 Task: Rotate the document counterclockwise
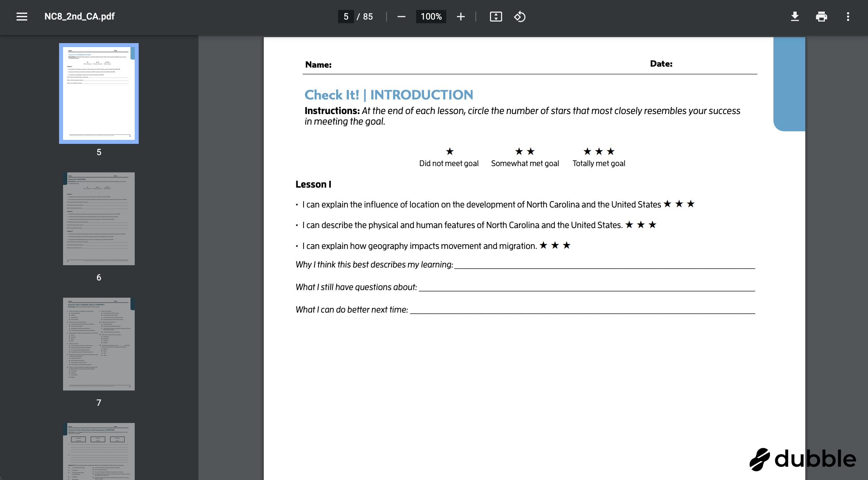coord(520,17)
